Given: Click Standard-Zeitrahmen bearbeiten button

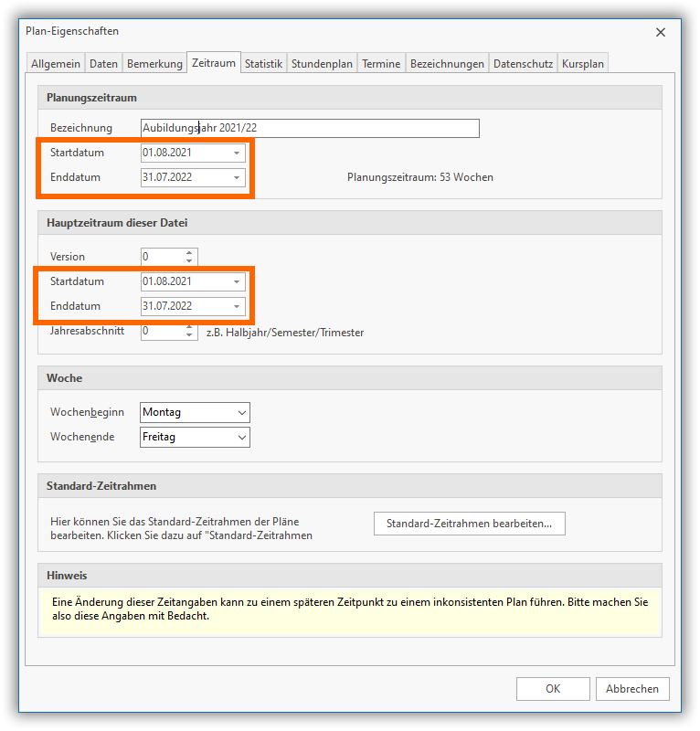Looking at the screenshot, I should click(469, 524).
